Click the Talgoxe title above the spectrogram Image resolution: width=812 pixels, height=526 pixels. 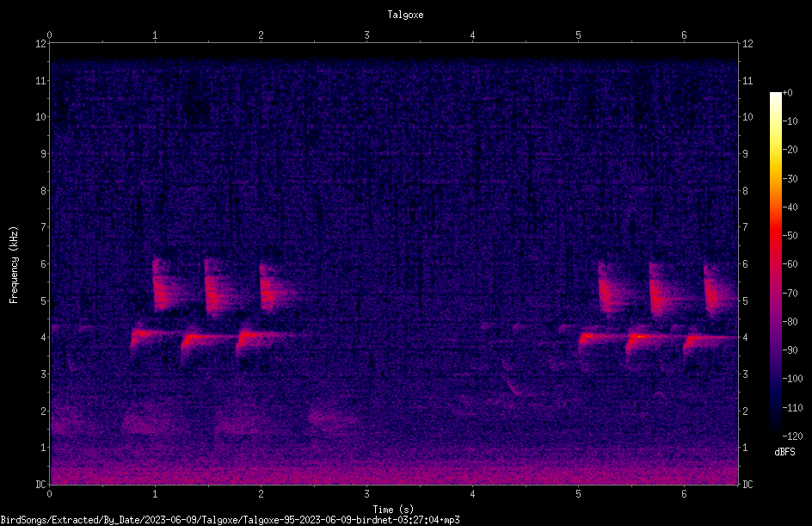[x=405, y=15]
